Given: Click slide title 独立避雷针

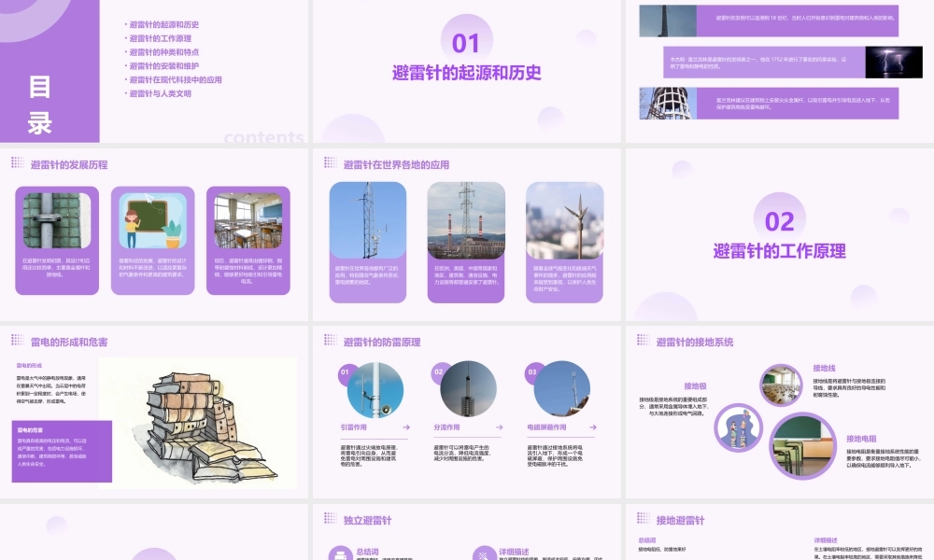Looking at the screenshot, I should pyautogui.click(x=367, y=520).
